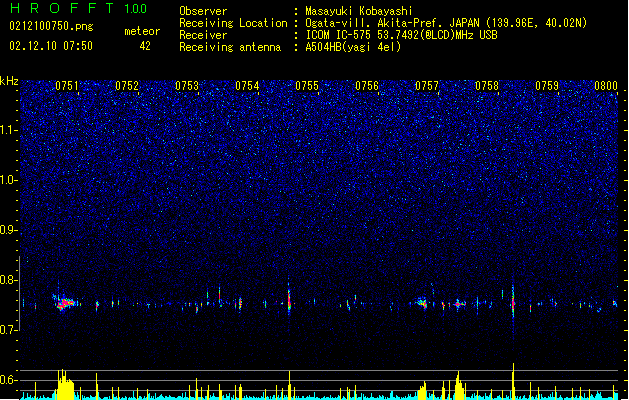The width and height of the screenshot is (629, 400).
Task: Click observer name Masayuki Kobayashi
Action: (359, 11)
